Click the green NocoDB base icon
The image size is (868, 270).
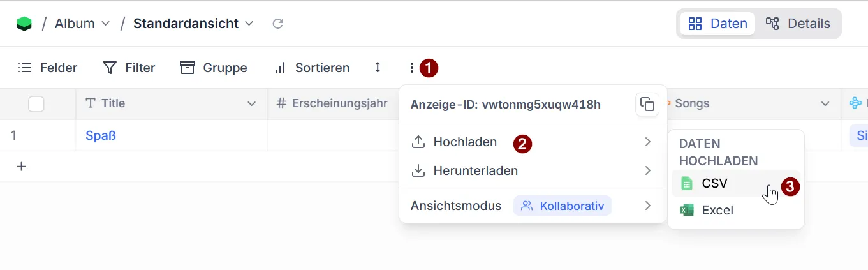point(24,24)
